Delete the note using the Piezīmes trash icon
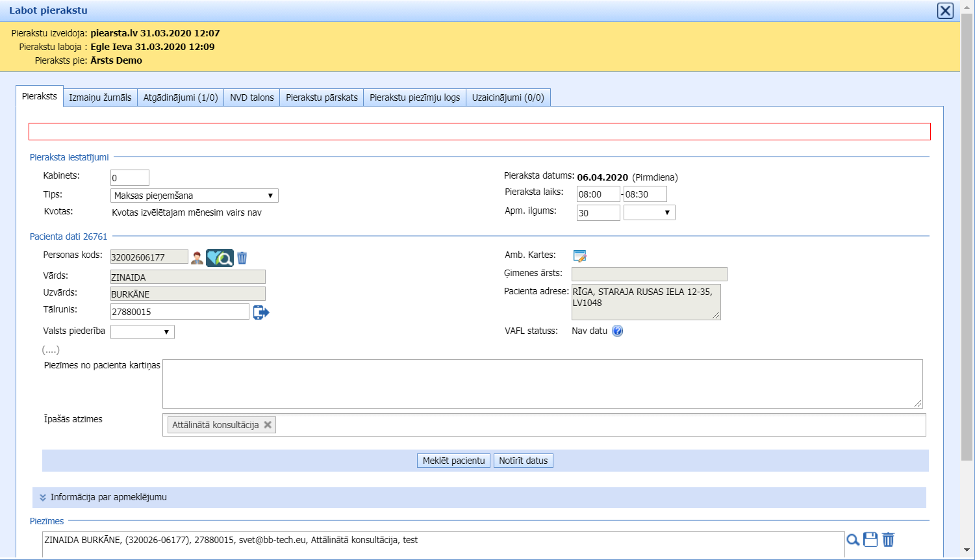The height and width of the screenshot is (560, 975). point(888,540)
